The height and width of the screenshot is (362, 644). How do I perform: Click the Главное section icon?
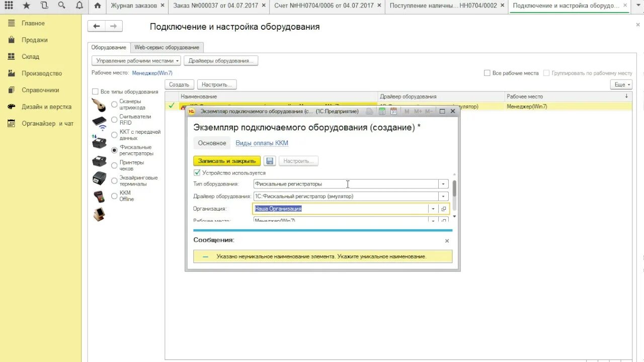click(x=11, y=23)
